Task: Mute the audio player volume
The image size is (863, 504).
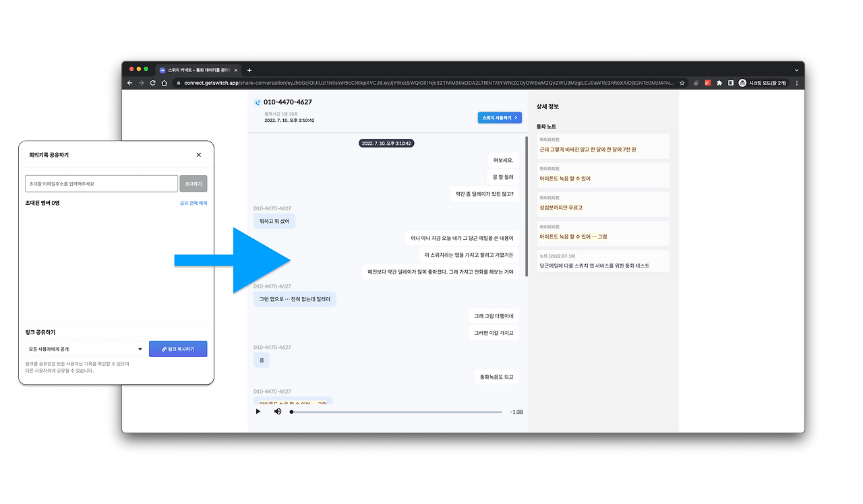Action: coord(278,411)
